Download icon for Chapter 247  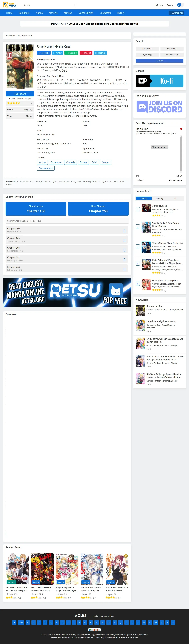coord(124,260)
